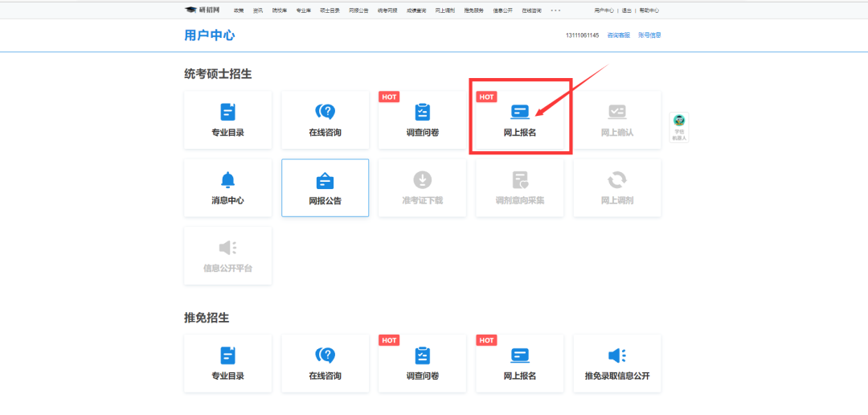
Task: Open 网上报名 card under 推免招生
Action: (520, 364)
